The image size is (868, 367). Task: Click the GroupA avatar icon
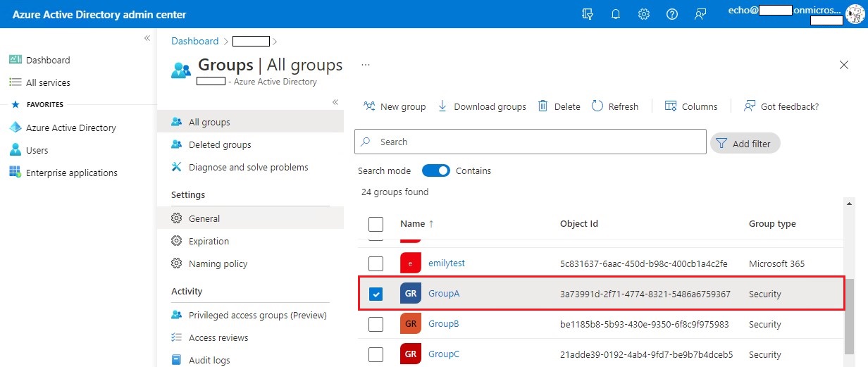pyautogui.click(x=411, y=294)
